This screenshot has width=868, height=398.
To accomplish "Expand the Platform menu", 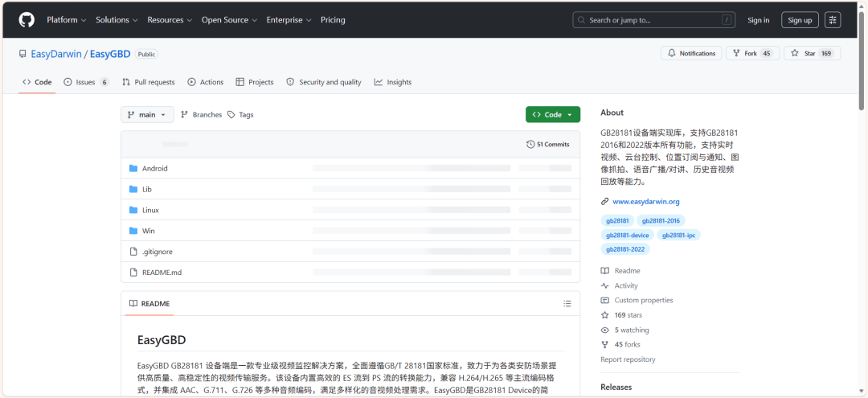I will 67,20.
